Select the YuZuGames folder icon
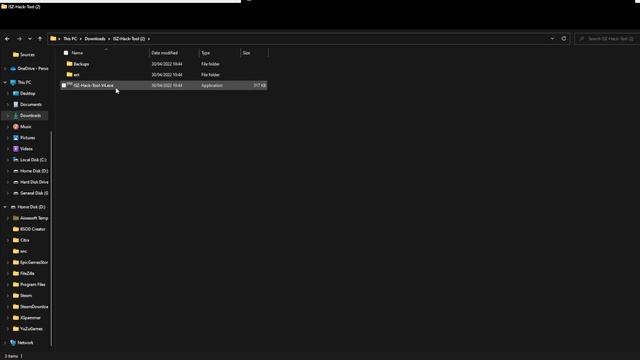640x360 pixels. pos(16,329)
